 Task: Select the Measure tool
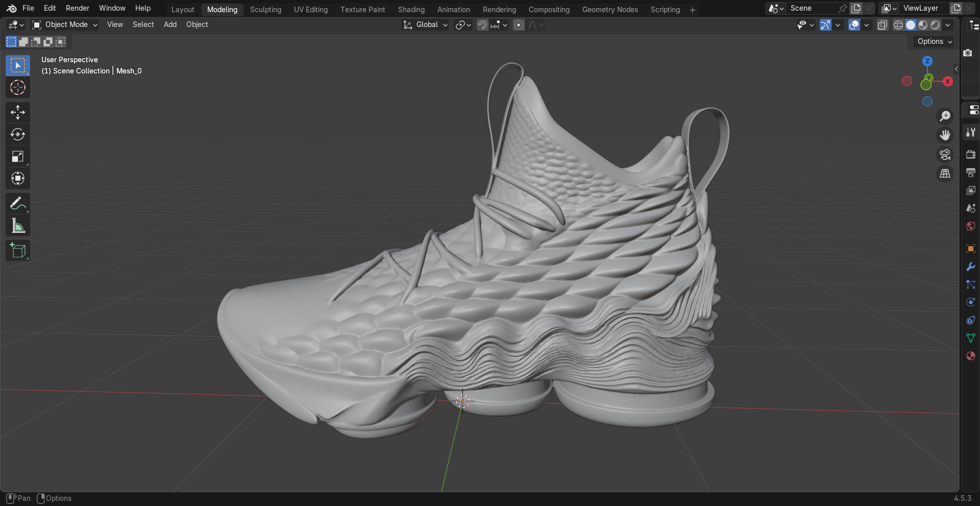point(18,226)
